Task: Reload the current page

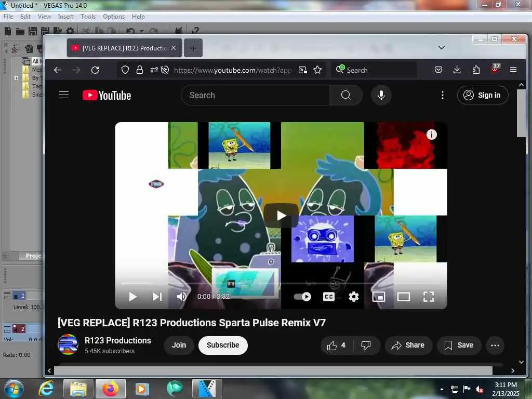Action: pyautogui.click(x=95, y=70)
